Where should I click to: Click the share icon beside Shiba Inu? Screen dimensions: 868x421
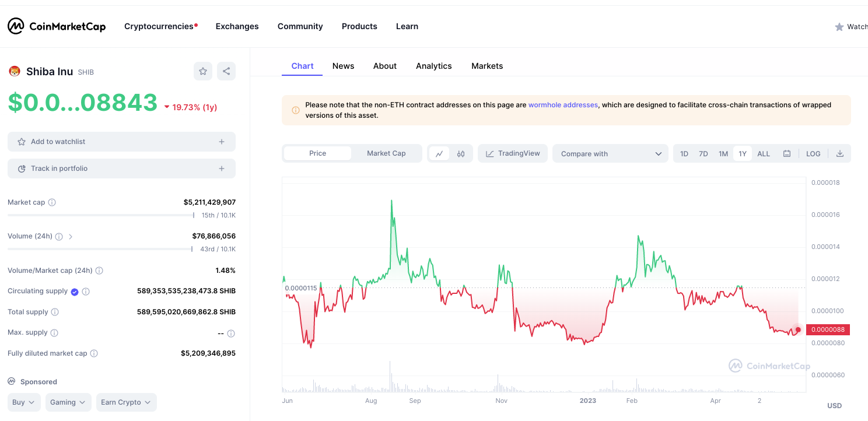(226, 71)
